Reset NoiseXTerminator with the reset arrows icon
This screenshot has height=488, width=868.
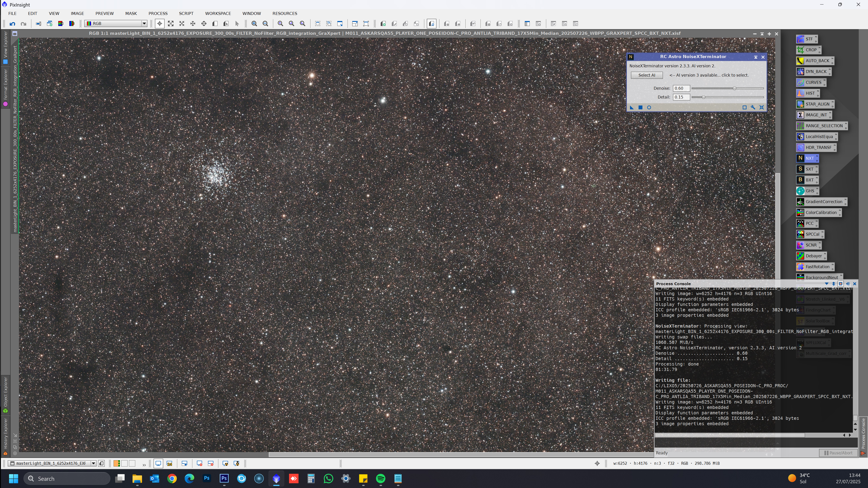[x=761, y=108]
